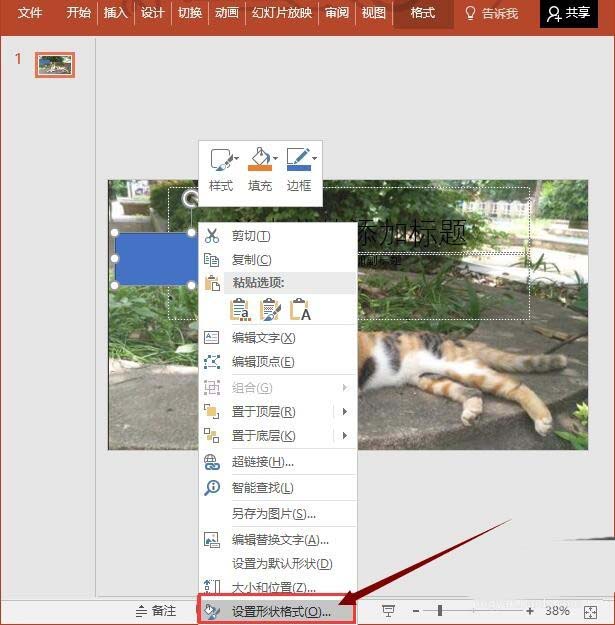Click the slide title placeholder 添加标题
The width and height of the screenshot is (615, 625).
tap(411, 232)
